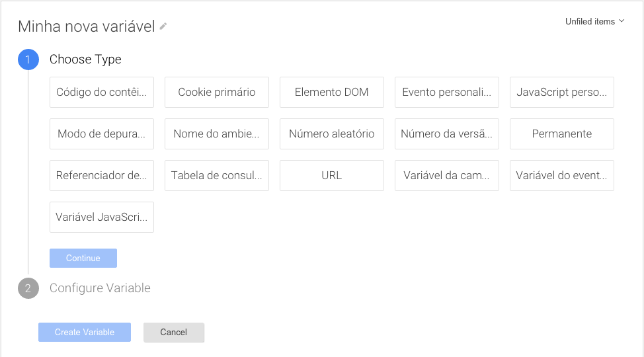Choose the JavaScript personalizado type
The image size is (644, 357).
click(562, 93)
